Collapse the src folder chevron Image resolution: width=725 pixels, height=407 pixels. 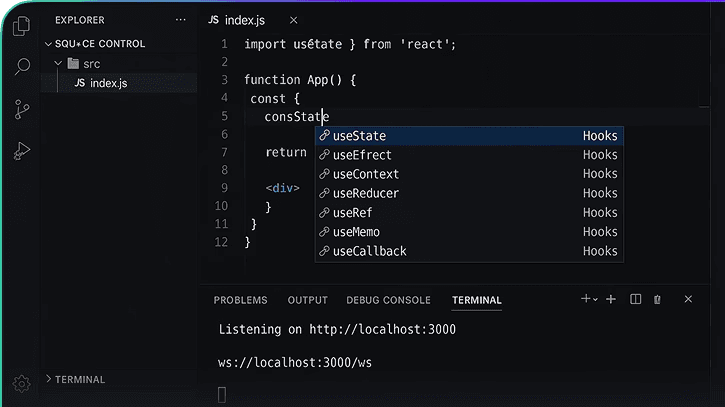pyautogui.click(x=58, y=63)
